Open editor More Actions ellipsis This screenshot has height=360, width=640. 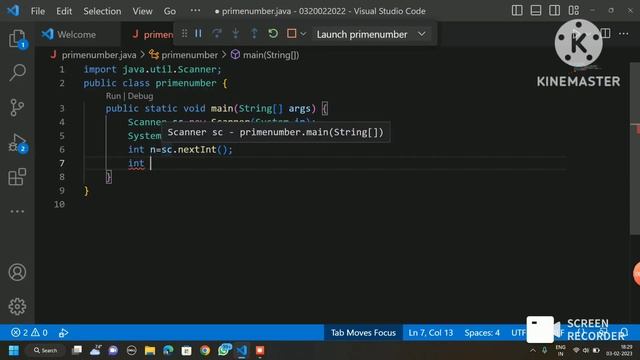click(x=623, y=34)
